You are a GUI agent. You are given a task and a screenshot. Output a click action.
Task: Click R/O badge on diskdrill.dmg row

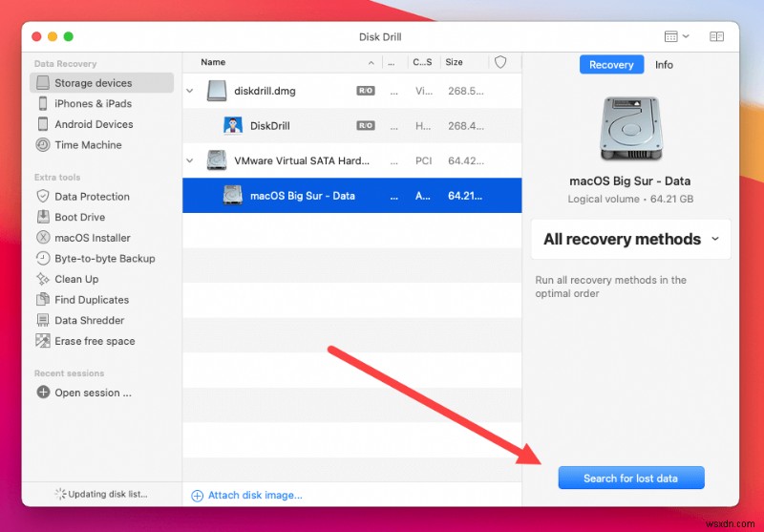366,91
